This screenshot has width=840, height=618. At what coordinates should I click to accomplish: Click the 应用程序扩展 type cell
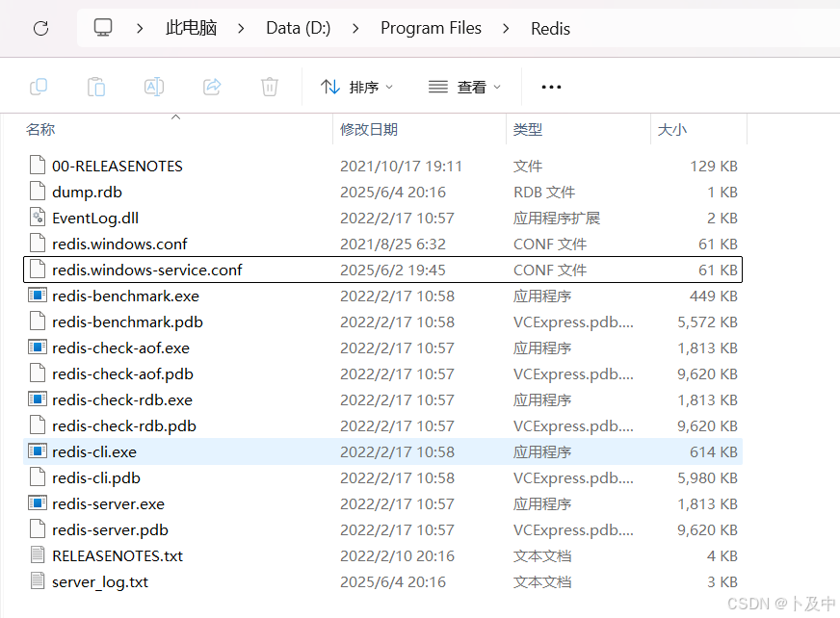coord(557,218)
